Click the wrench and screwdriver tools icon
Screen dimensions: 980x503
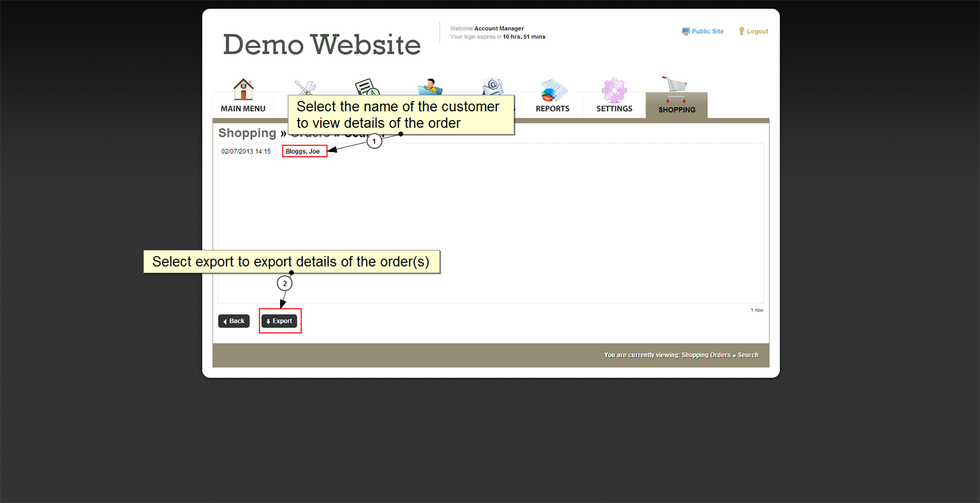pyautogui.click(x=305, y=87)
